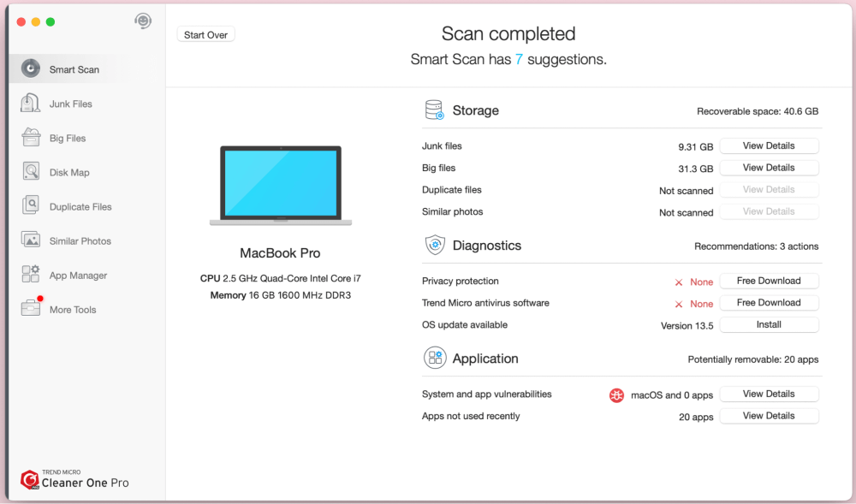Click 'Recommendations: 3 actions' text
This screenshot has height=504, width=856.
tap(756, 246)
